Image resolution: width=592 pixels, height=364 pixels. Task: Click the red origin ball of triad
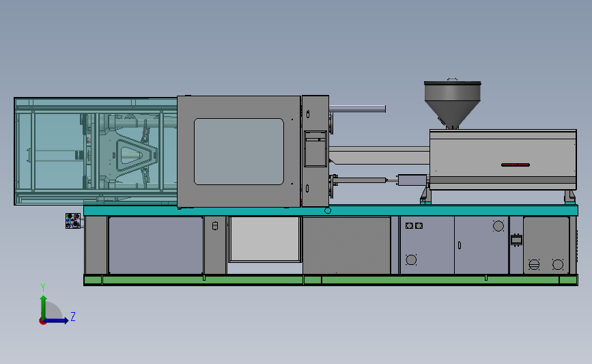(42, 322)
